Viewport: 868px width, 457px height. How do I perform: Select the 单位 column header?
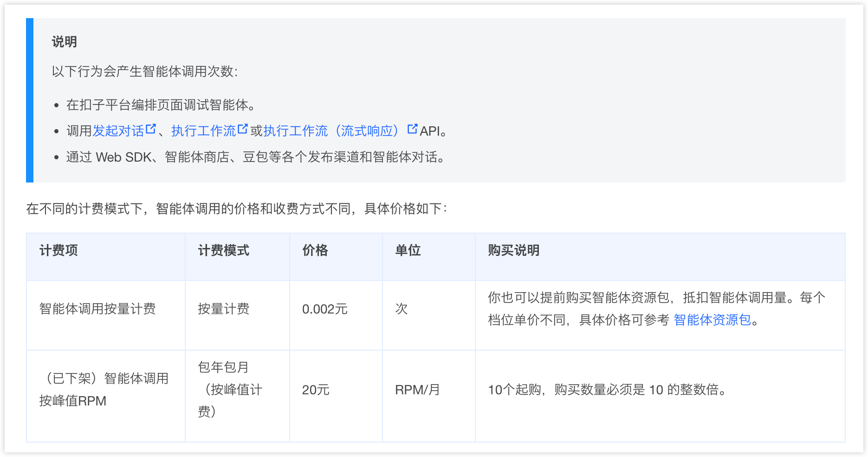tap(408, 251)
